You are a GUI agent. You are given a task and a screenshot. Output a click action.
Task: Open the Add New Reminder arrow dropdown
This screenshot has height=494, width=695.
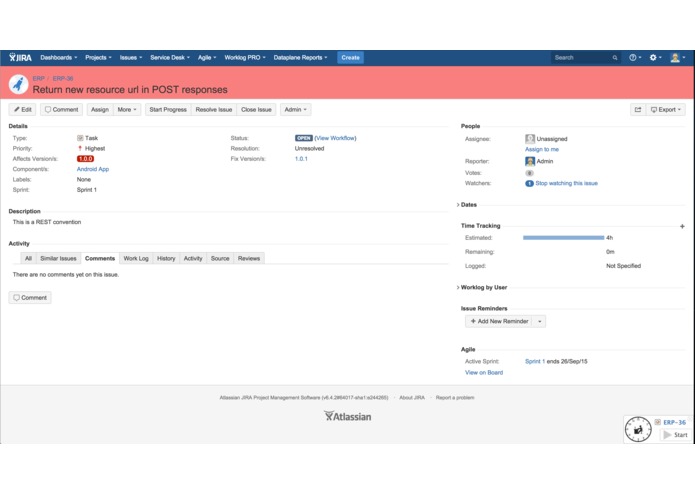[x=539, y=321]
